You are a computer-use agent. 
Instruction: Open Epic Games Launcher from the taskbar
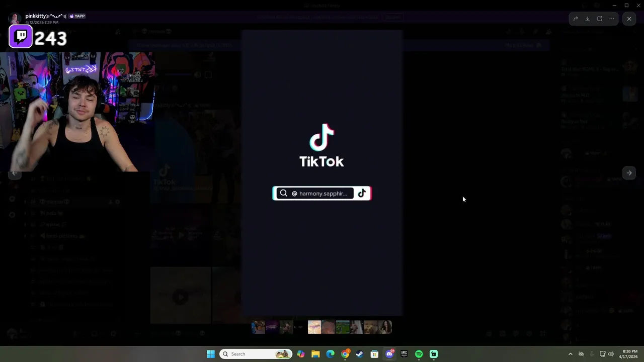tap(404, 354)
